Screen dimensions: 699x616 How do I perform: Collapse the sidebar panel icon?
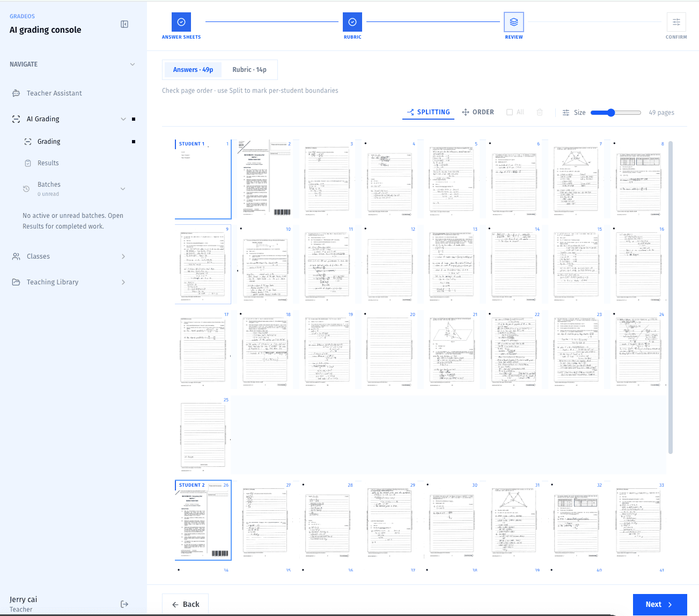(x=124, y=24)
